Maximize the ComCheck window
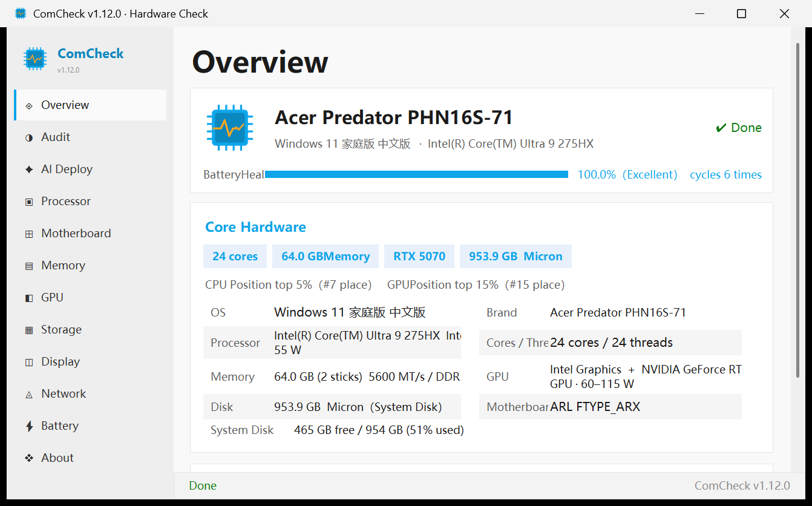The image size is (812, 506). (741, 13)
